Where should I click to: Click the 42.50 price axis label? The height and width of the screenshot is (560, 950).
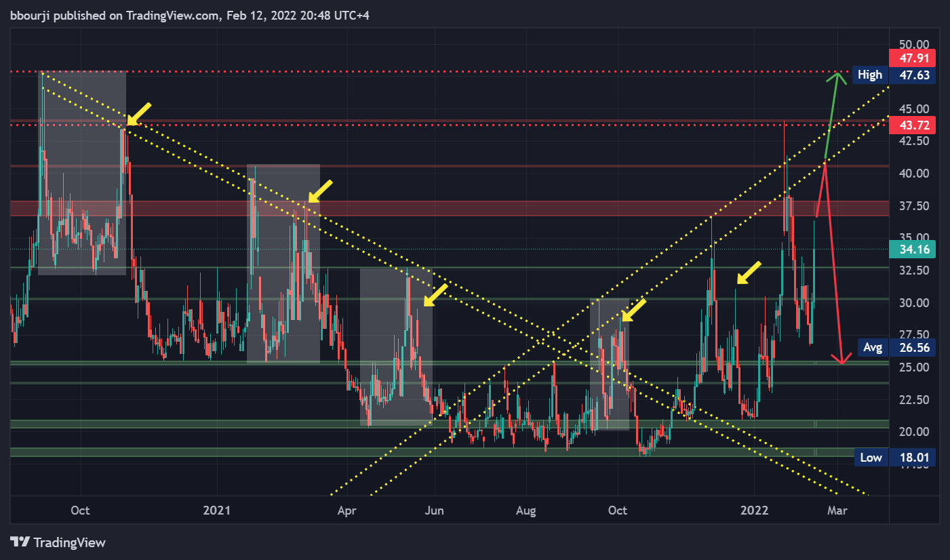point(913,141)
